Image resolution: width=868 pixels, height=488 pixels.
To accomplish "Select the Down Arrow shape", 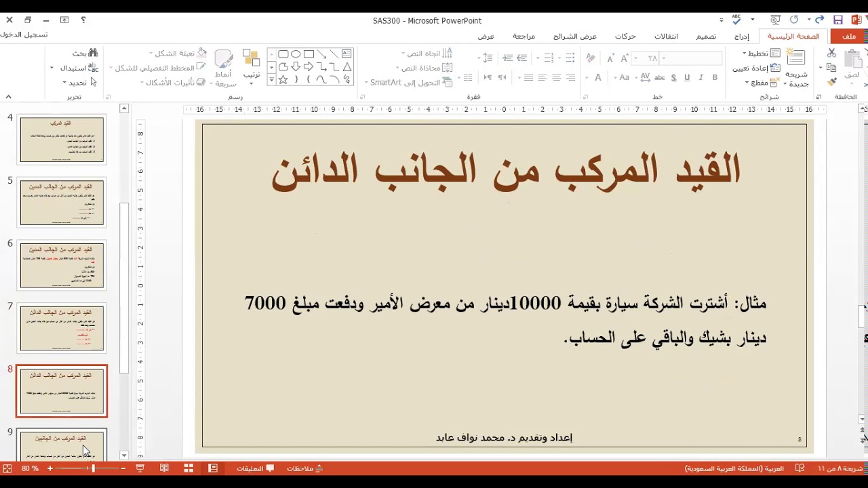I will (296, 66).
